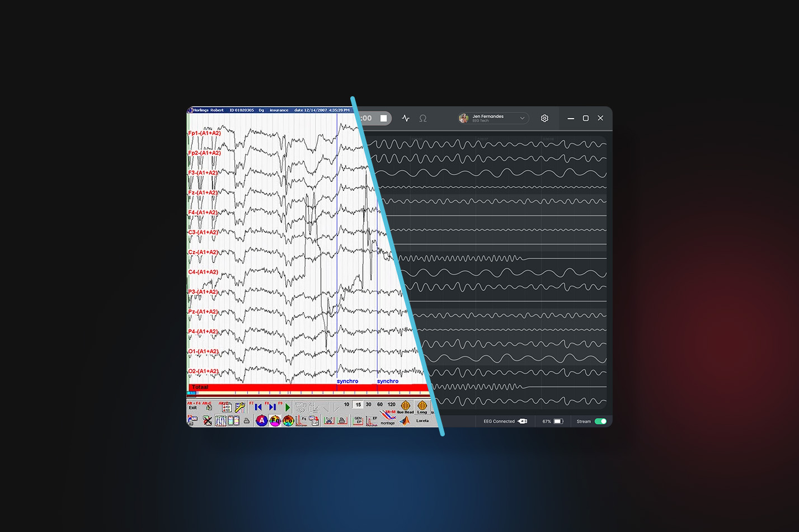Open the amplitude map 'A' head icon

point(261,421)
